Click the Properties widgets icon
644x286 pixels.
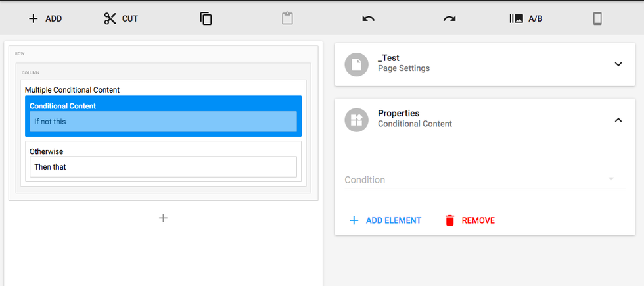[x=357, y=120]
